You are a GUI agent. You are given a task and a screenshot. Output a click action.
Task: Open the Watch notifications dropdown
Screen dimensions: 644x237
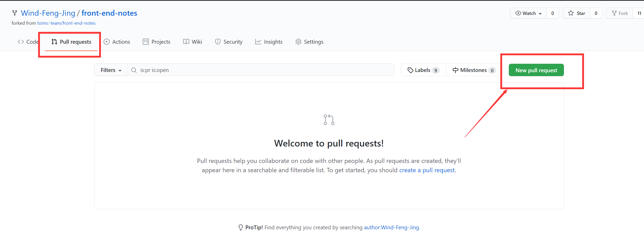click(528, 13)
